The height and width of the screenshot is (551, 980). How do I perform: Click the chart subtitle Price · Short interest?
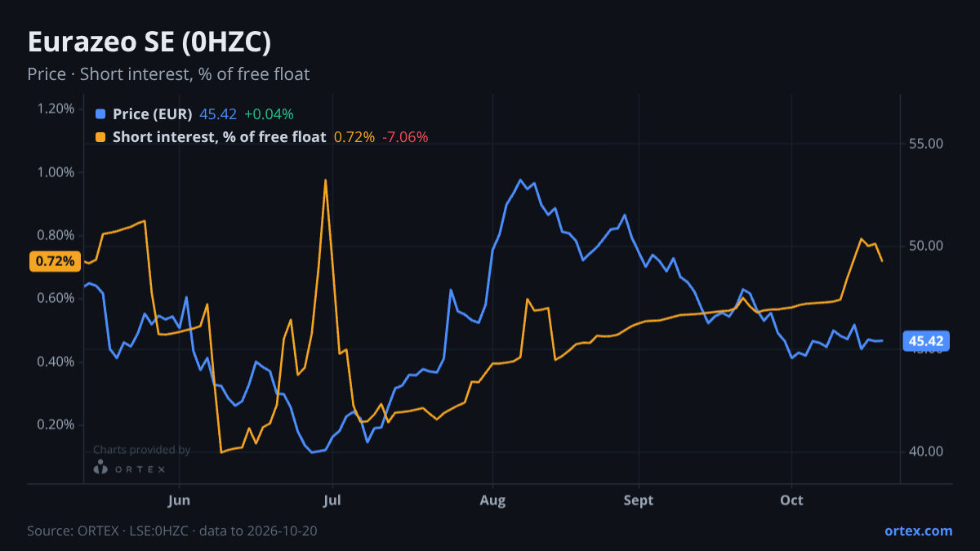[168, 74]
